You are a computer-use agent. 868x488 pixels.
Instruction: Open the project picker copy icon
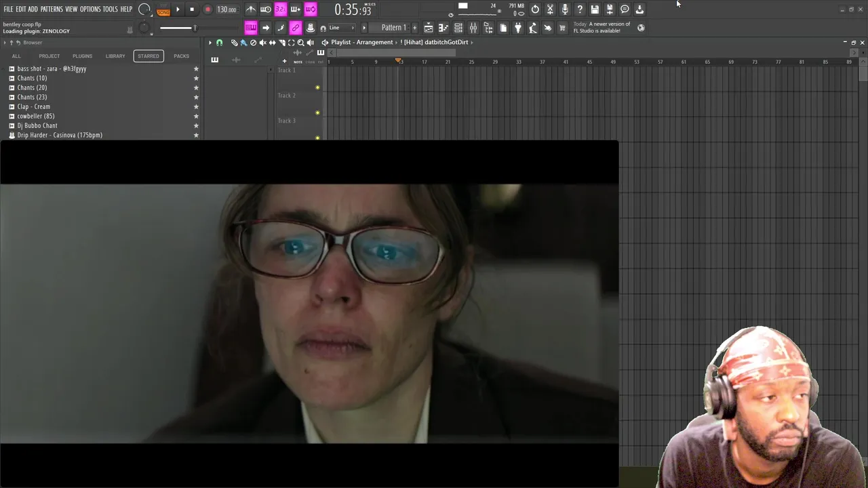(503, 28)
